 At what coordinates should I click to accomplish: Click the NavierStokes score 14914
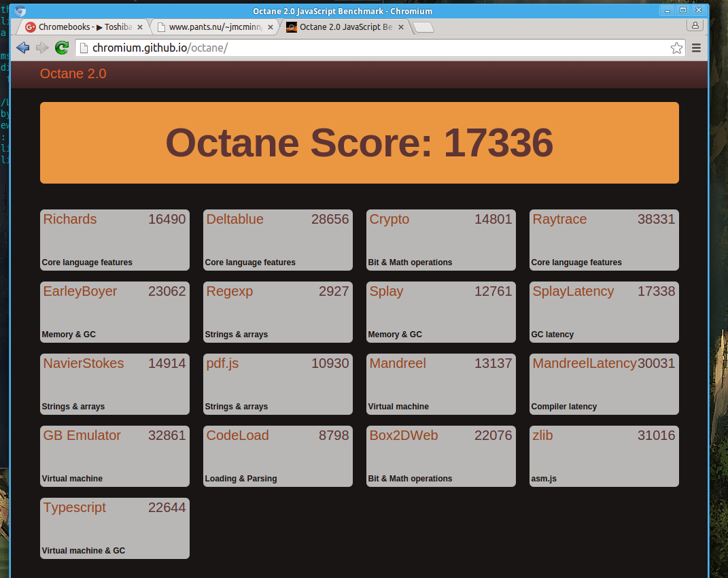[x=167, y=363]
